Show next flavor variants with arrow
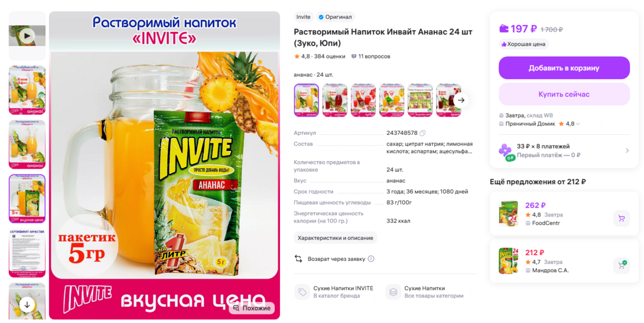 [461, 100]
